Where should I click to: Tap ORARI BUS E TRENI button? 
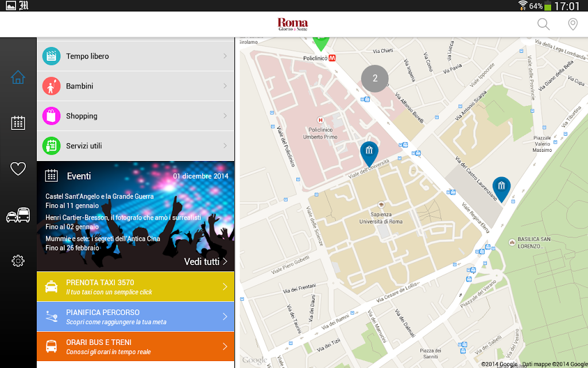click(136, 346)
